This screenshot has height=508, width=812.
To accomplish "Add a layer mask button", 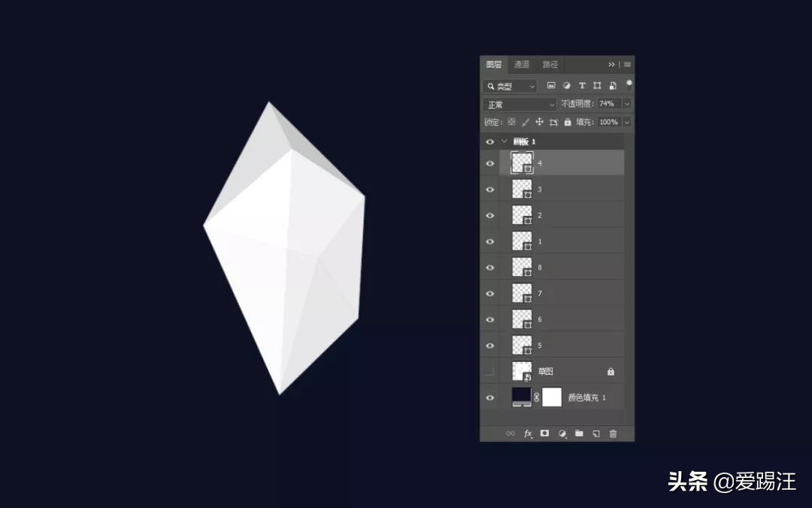I will pos(544,433).
